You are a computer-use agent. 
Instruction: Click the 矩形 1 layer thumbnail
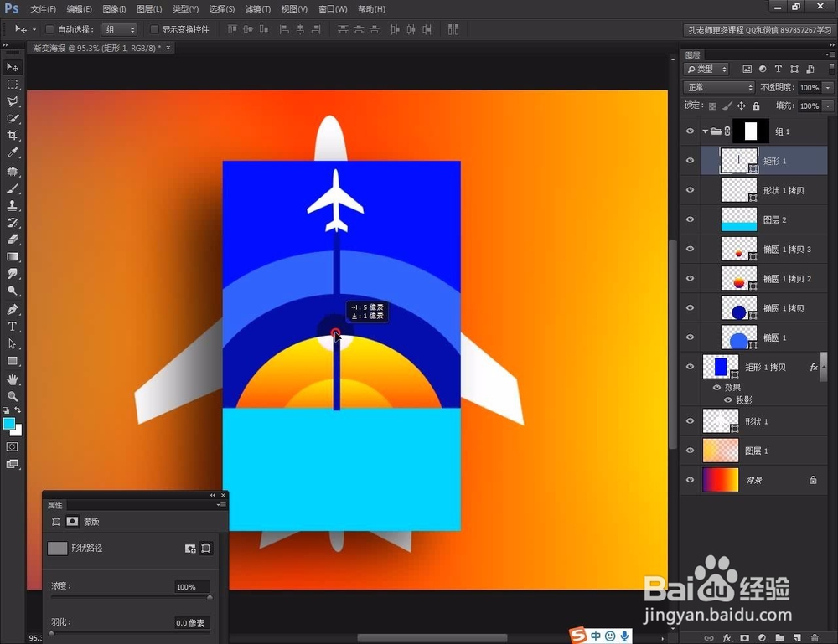pos(738,160)
